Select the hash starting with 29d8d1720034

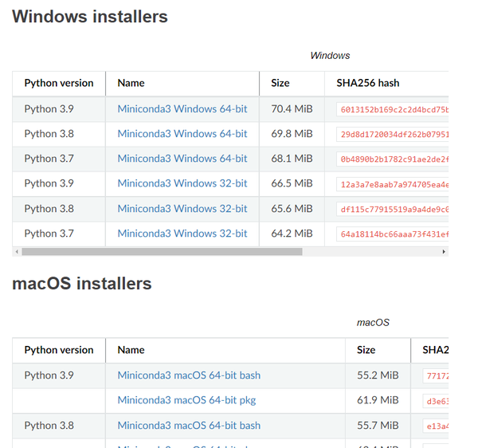click(393, 135)
